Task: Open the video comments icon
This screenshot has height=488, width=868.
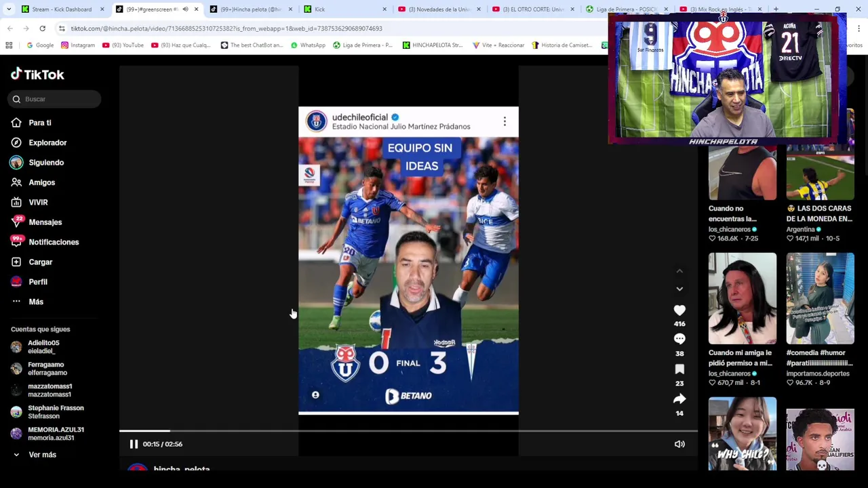Action: [x=679, y=339]
